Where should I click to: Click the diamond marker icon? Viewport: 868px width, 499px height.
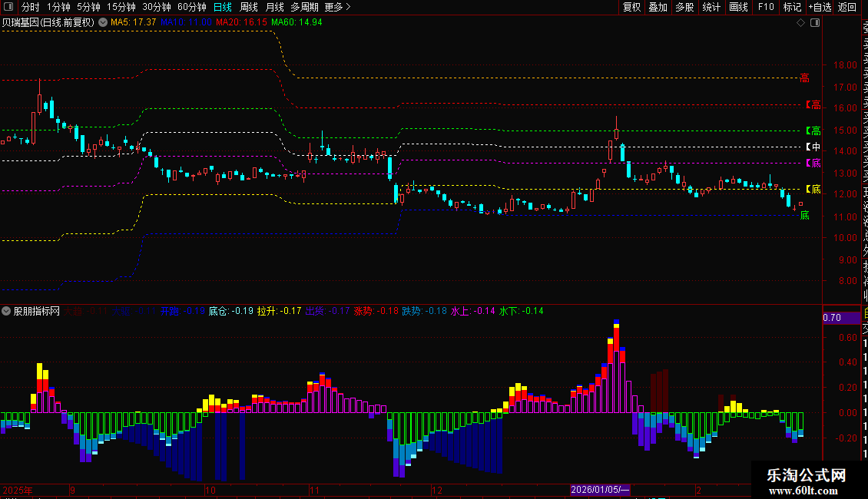coord(800,23)
